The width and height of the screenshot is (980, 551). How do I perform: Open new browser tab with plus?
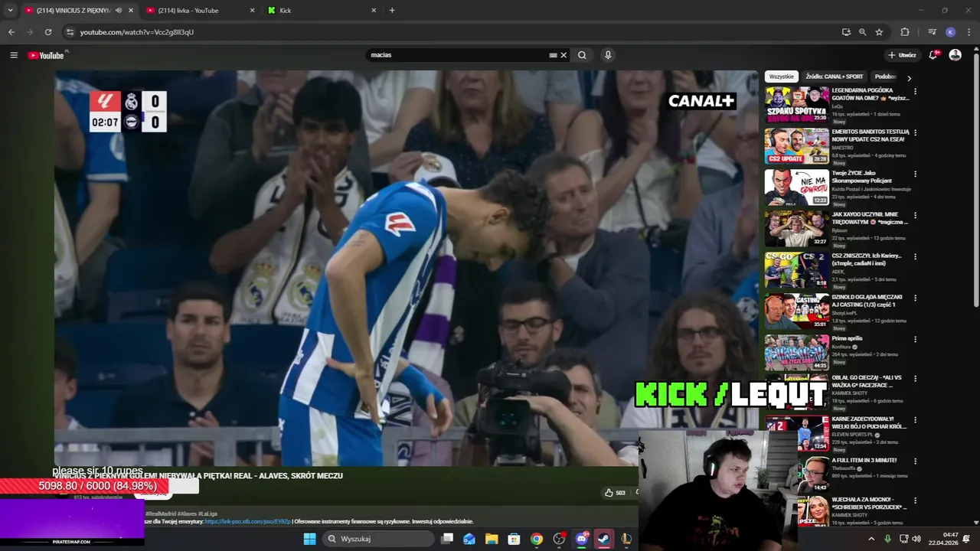pos(392,10)
